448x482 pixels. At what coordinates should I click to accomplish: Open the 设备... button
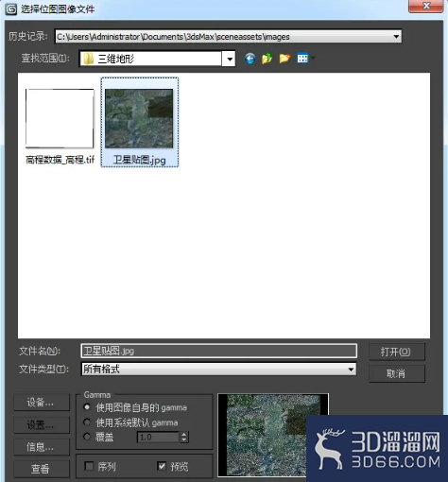tap(42, 403)
